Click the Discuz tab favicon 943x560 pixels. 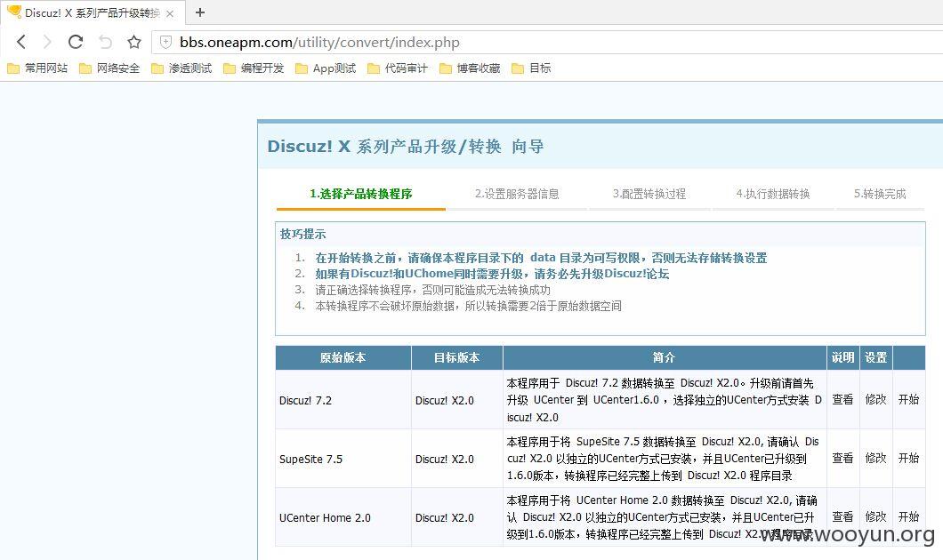(x=14, y=12)
